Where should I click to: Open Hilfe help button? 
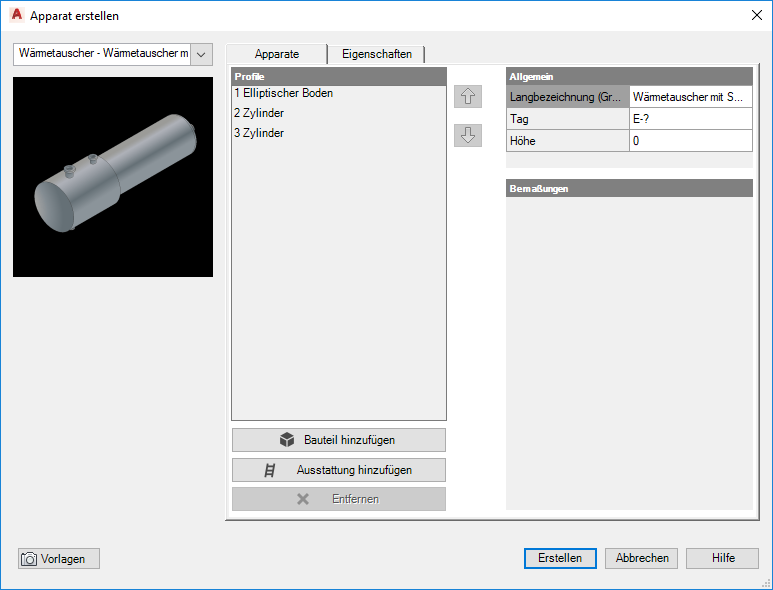click(722, 558)
